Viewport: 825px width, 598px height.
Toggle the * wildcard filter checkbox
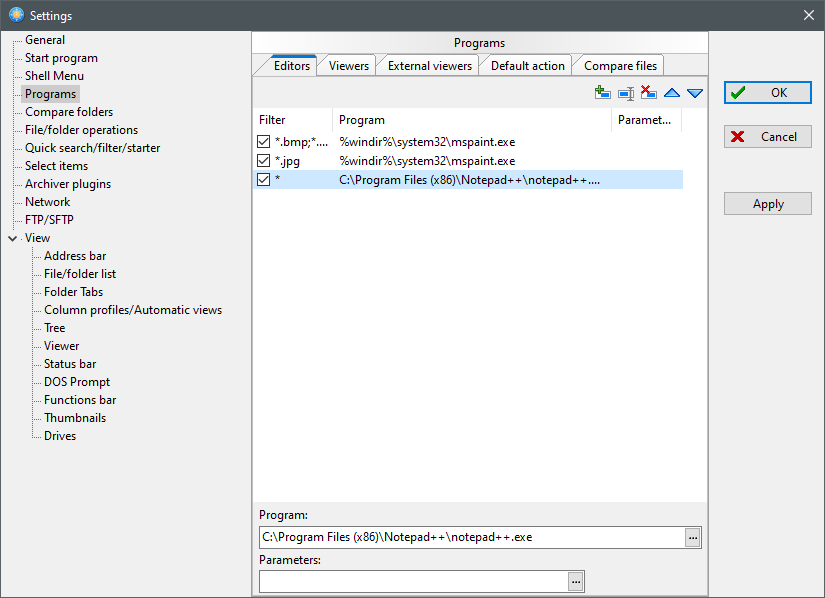pyautogui.click(x=264, y=179)
